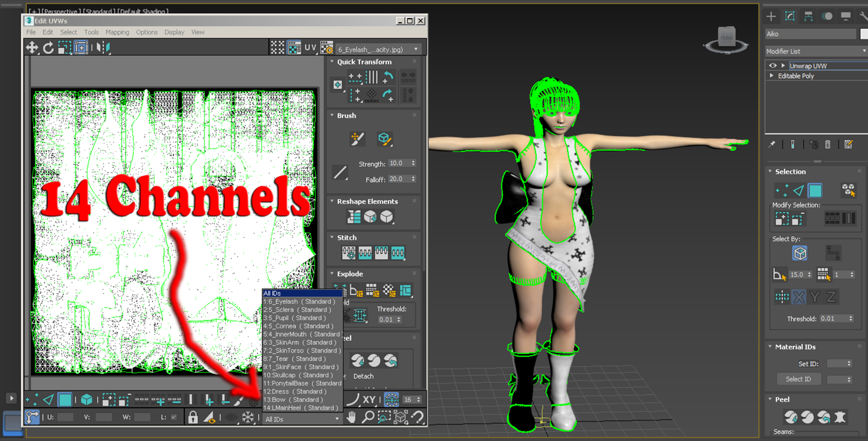Open the texture dropdown showing 6_Eyelash jpg
This screenshot has height=441, width=868.
pos(378,50)
